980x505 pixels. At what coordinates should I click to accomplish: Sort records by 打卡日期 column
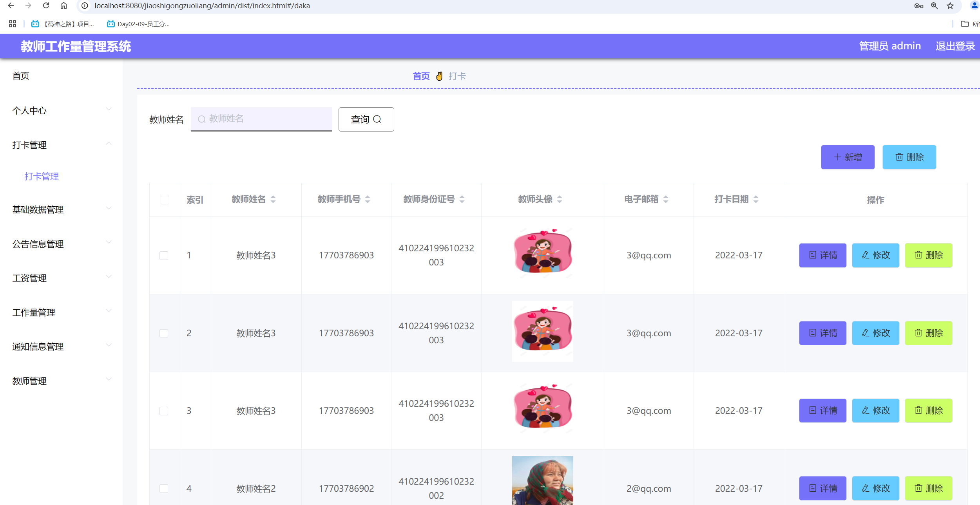[754, 200]
